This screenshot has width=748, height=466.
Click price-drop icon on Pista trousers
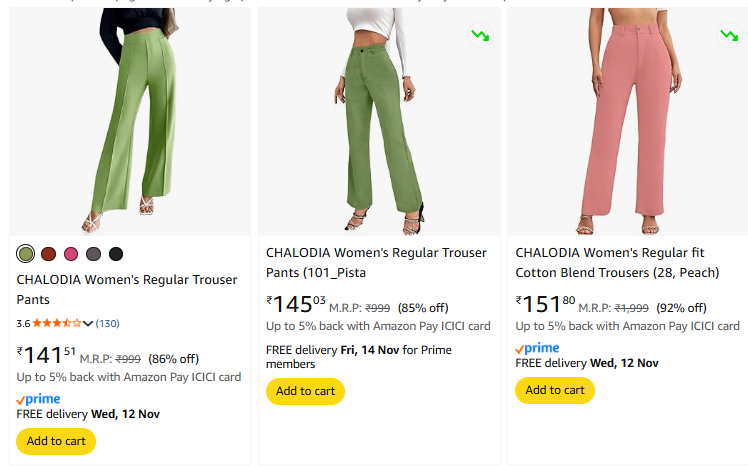pyautogui.click(x=480, y=35)
